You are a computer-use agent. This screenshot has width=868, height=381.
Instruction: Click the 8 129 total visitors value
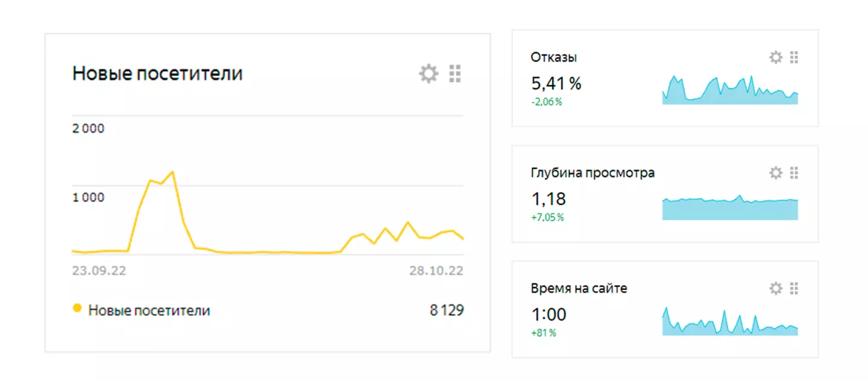pyautogui.click(x=447, y=310)
